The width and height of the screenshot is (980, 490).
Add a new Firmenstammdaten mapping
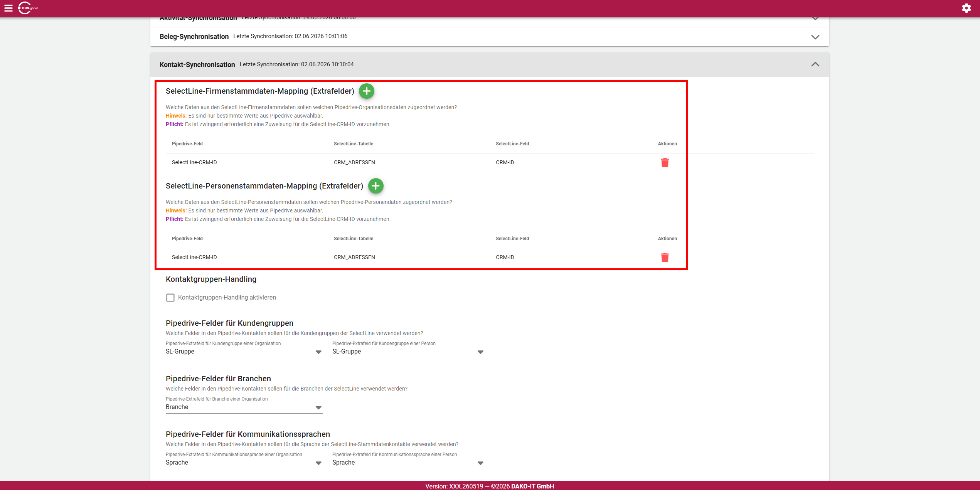click(x=367, y=91)
